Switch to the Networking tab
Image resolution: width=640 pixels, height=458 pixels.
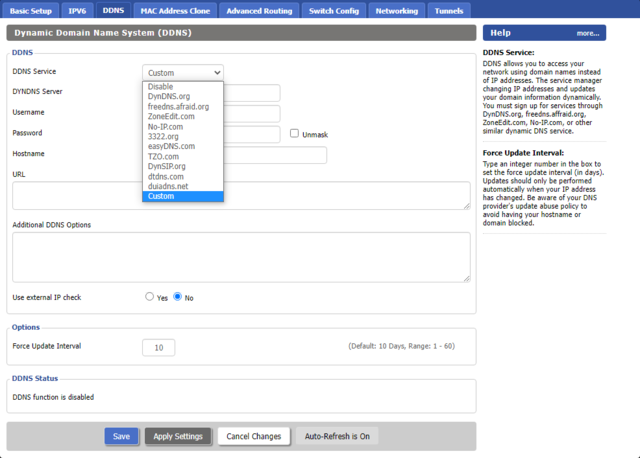coord(397,11)
